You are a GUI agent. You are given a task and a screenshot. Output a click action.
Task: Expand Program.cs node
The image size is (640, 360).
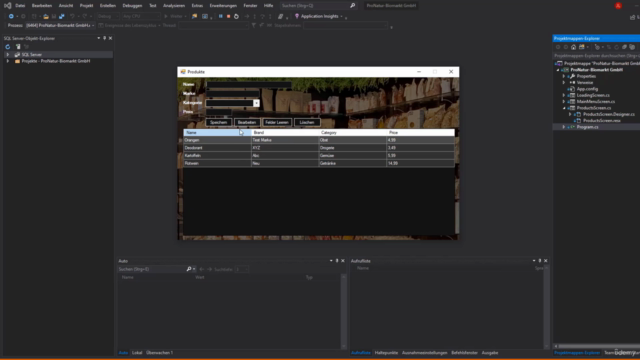564,127
